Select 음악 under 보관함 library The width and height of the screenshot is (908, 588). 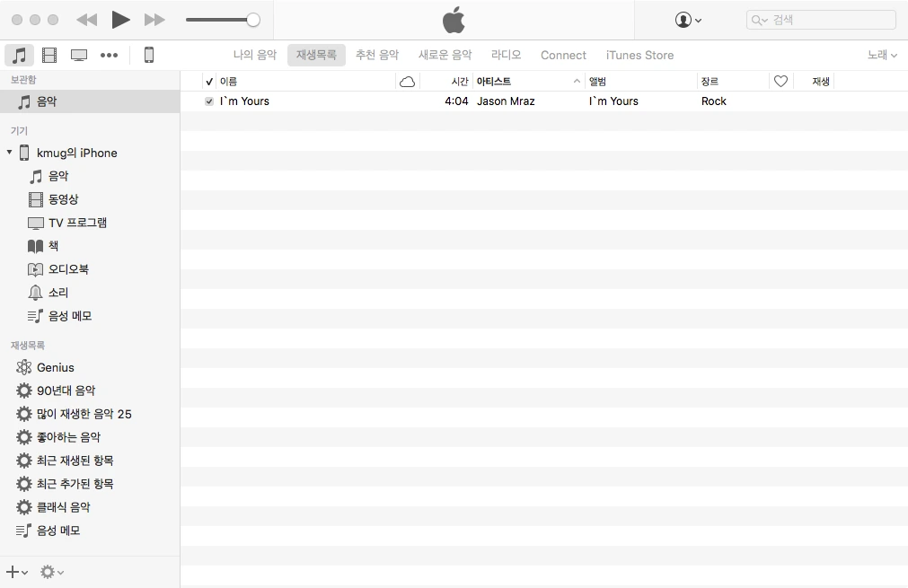[x=90, y=101]
